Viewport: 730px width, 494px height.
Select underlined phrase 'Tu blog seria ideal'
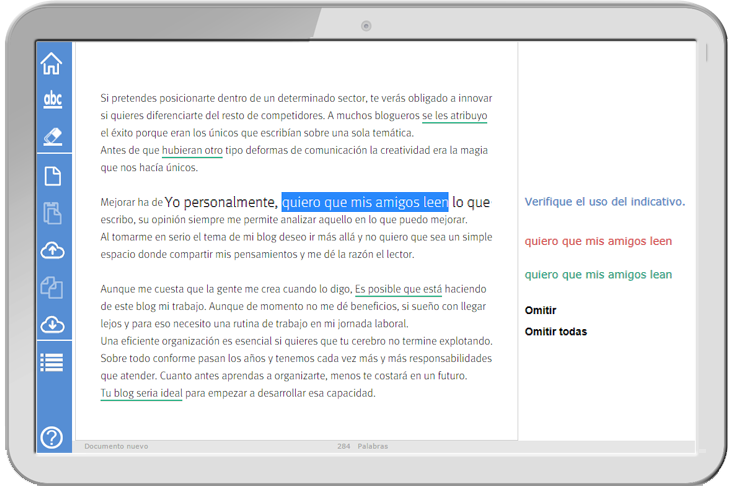click(141, 393)
